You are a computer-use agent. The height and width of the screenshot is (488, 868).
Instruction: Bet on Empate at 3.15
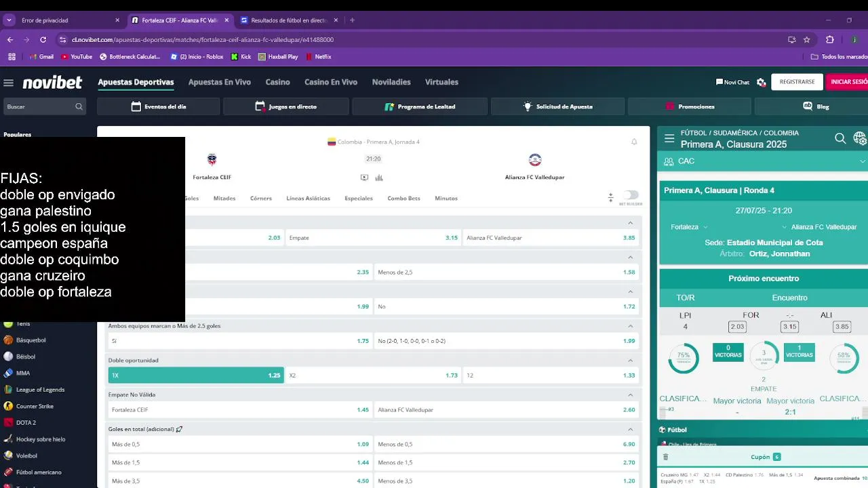(373, 238)
